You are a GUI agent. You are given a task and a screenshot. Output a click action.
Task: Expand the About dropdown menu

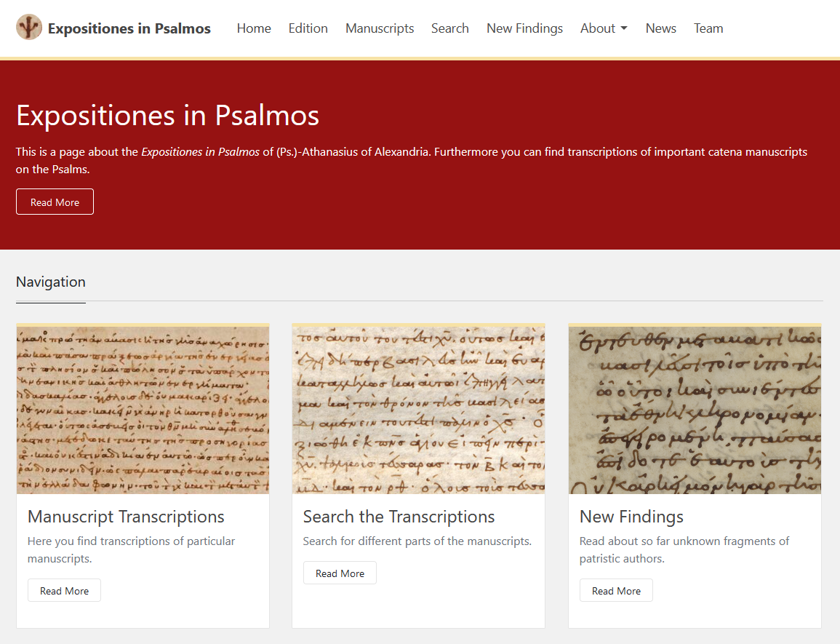coord(604,28)
